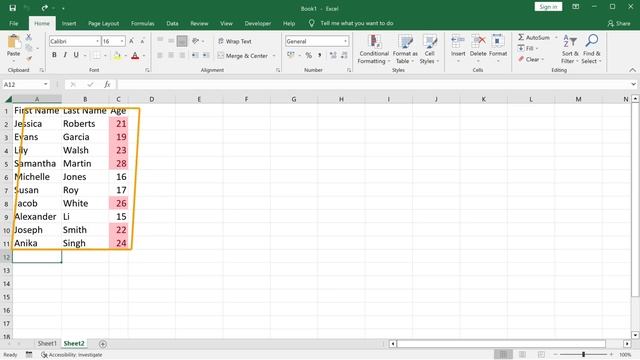Viewport: 640px width, 360px height.
Task: Switch to the Page Layout tab
Action: tap(103, 23)
